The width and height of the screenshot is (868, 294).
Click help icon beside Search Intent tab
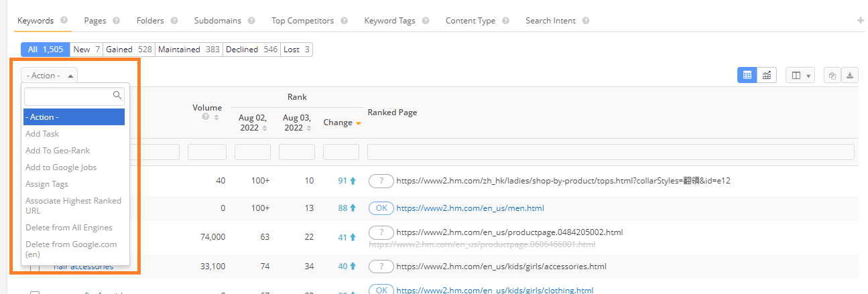586,21
